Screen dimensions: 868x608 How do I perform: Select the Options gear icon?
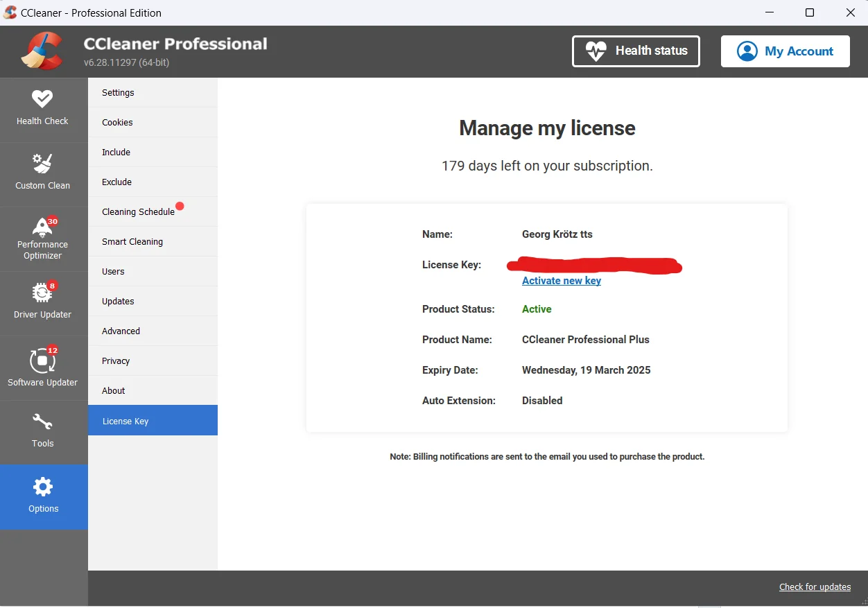43,487
